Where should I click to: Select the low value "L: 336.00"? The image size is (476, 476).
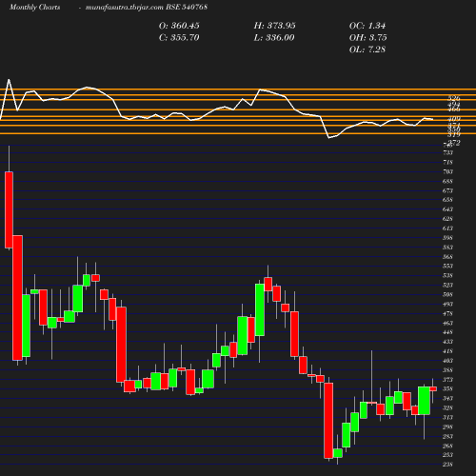tap(274, 38)
